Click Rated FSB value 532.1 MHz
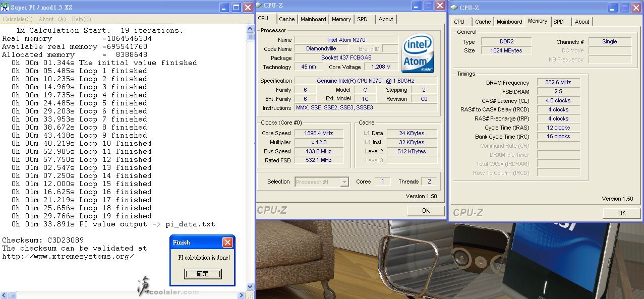 coord(318,160)
